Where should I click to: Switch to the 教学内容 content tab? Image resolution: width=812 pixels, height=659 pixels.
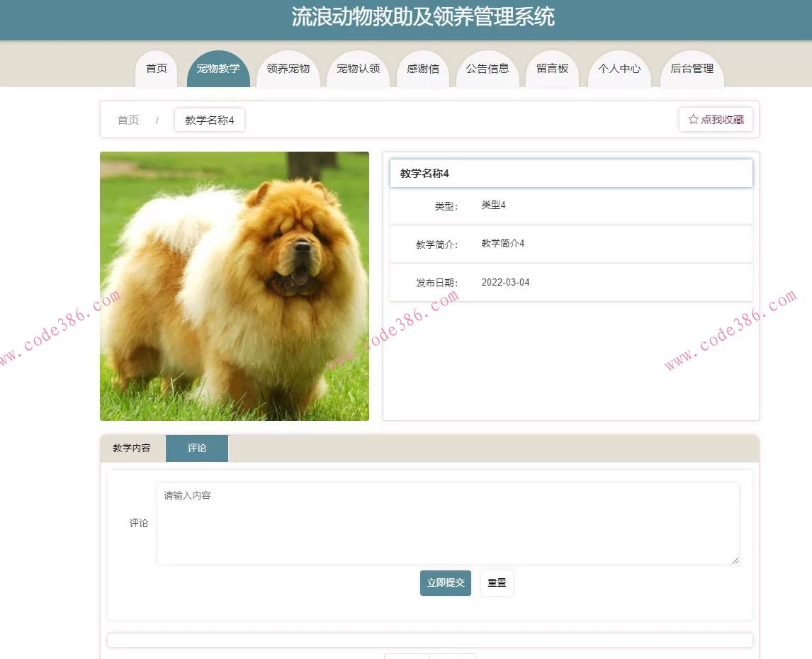click(131, 448)
